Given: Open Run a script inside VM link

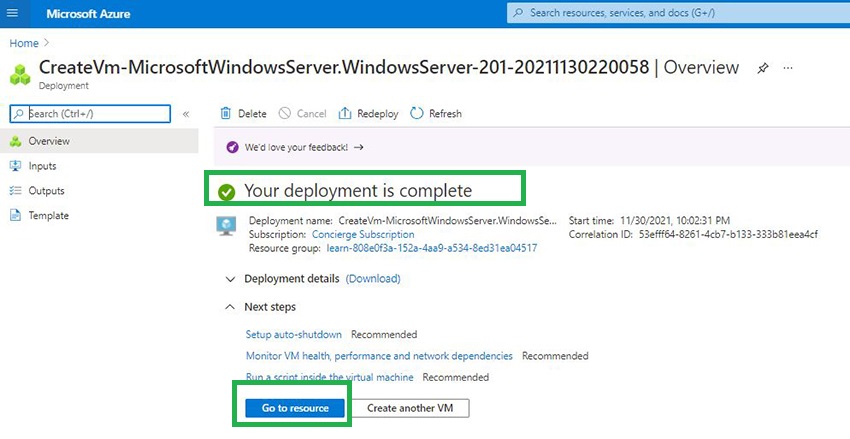Looking at the screenshot, I should tap(330, 377).
